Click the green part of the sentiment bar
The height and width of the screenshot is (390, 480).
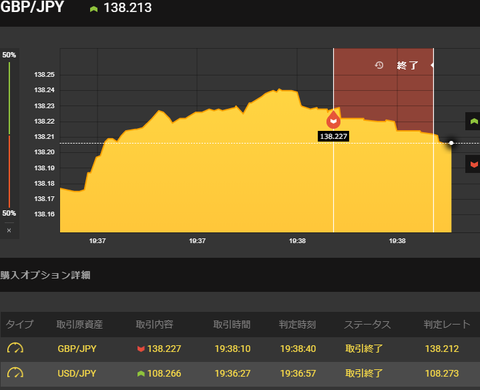pyautogui.click(x=9, y=98)
